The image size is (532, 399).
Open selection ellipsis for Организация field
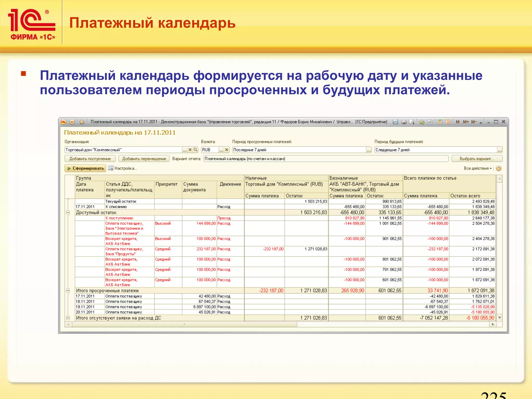click(185, 150)
